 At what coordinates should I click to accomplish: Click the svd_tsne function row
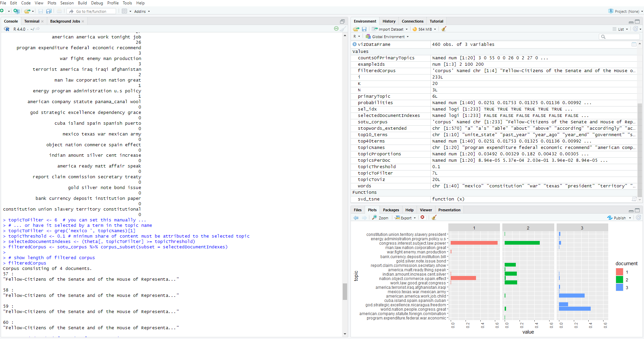[494, 199]
